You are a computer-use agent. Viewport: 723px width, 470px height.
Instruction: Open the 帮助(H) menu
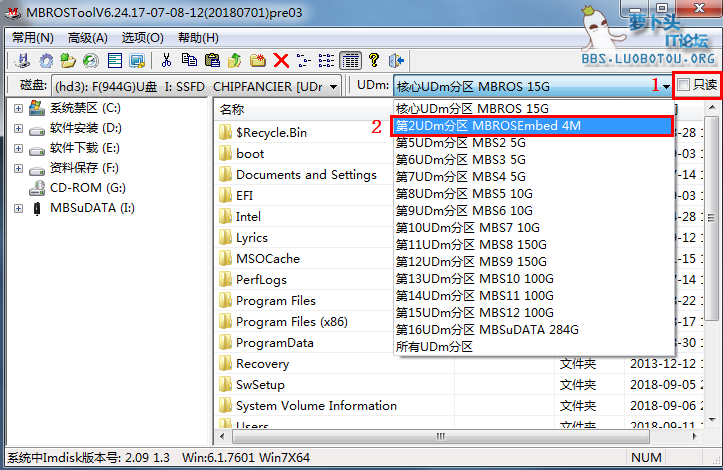click(198, 37)
